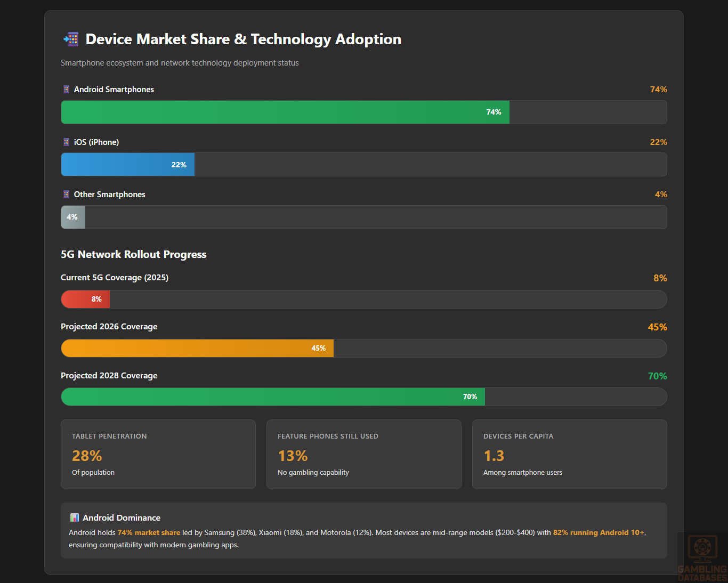Click the green Android 74% progress bar
The image size is (728, 583).
(285, 112)
